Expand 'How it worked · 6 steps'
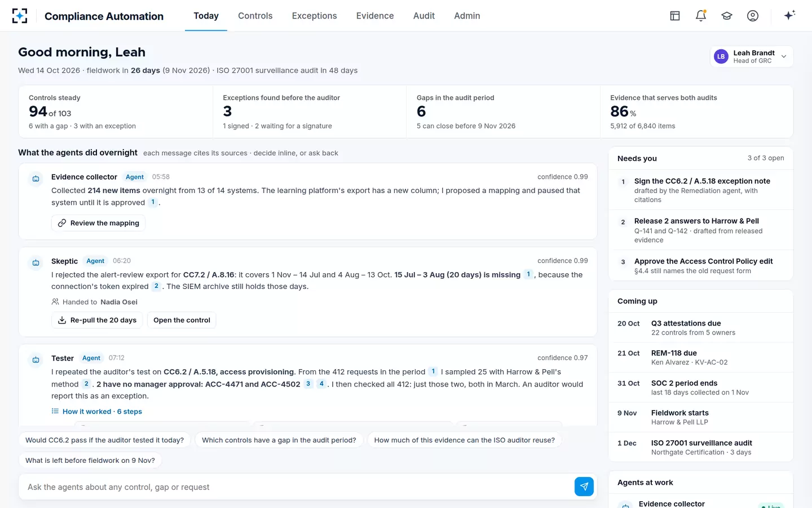812x508 pixels. [x=97, y=411]
